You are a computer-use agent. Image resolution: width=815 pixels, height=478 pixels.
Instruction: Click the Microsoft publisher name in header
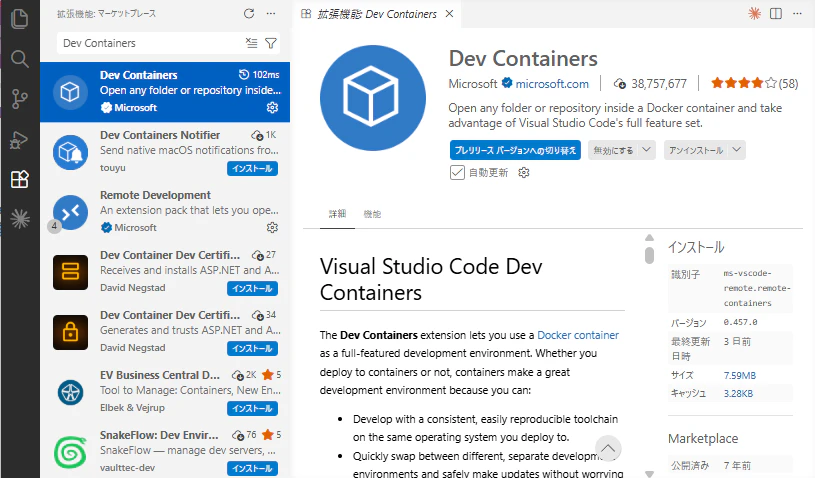coord(472,84)
